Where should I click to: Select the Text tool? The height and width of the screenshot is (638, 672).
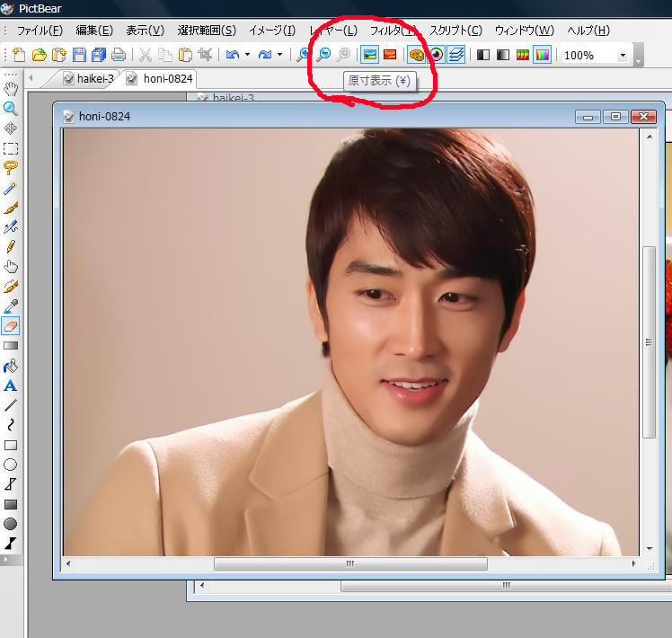click(11, 385)
